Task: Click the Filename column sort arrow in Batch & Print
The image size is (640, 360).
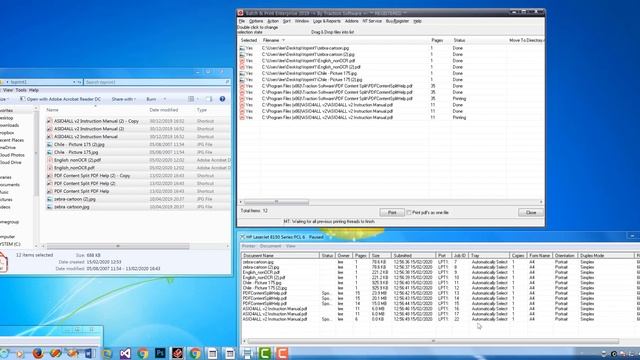Action: tap(283, 40)
